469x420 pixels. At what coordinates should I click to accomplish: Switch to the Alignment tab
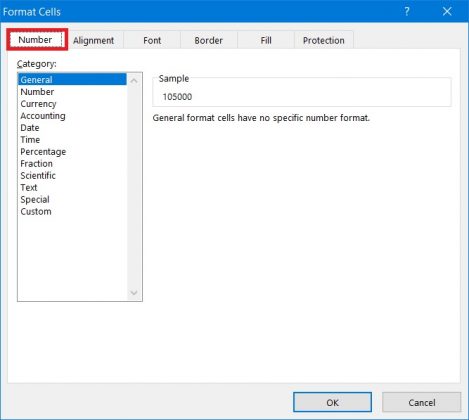pos(94,41)
